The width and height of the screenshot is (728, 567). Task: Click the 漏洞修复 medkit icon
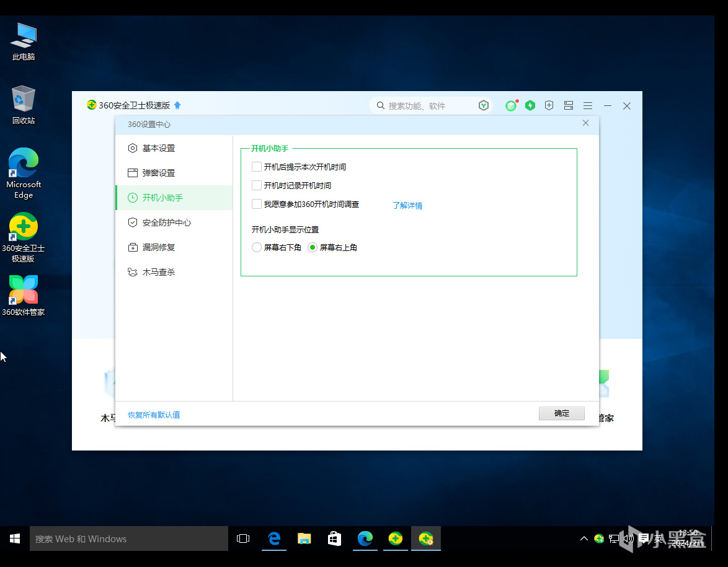pos(132,247)
